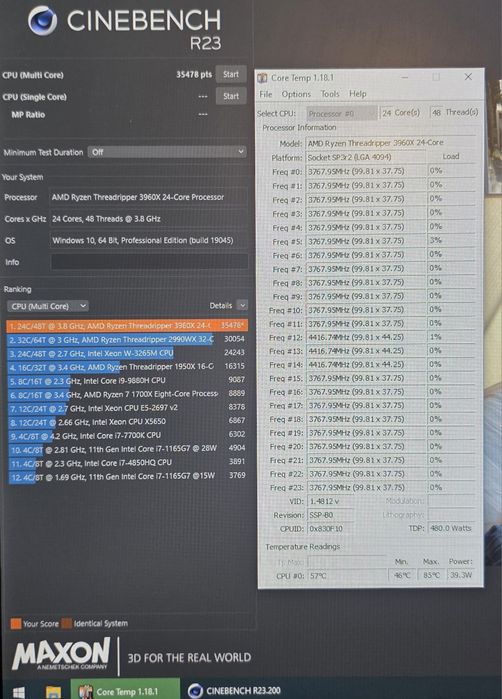Click the Freq #0 value field
Viewport: 502px width, 699px height.
(366, 171)
